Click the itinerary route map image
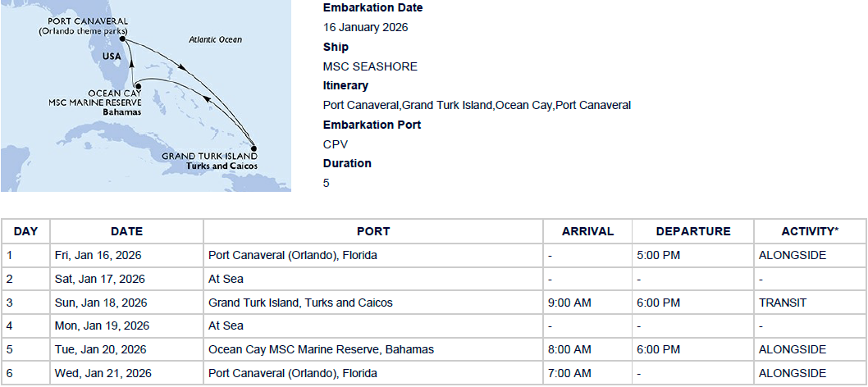Image resolution: width=868 pixels, height=387 pixels. tap(145, 96)
